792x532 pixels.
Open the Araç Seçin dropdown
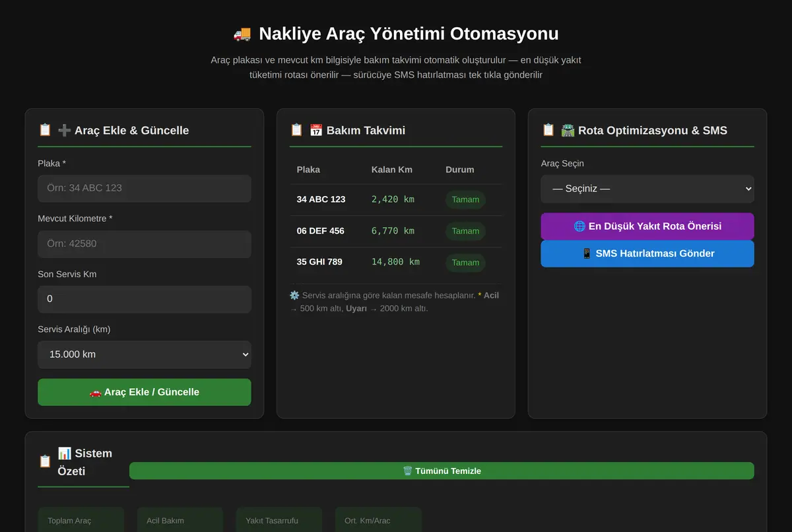tap(647, 189)
